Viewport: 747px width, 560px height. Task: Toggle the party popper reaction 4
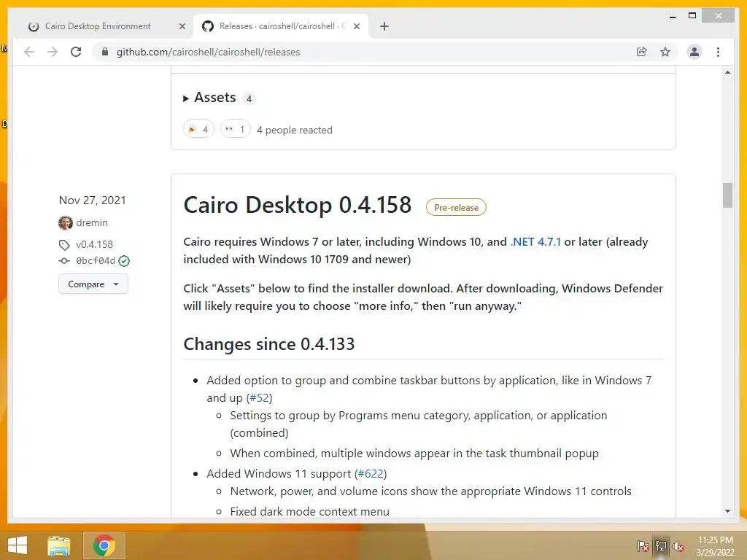(198, 129)
